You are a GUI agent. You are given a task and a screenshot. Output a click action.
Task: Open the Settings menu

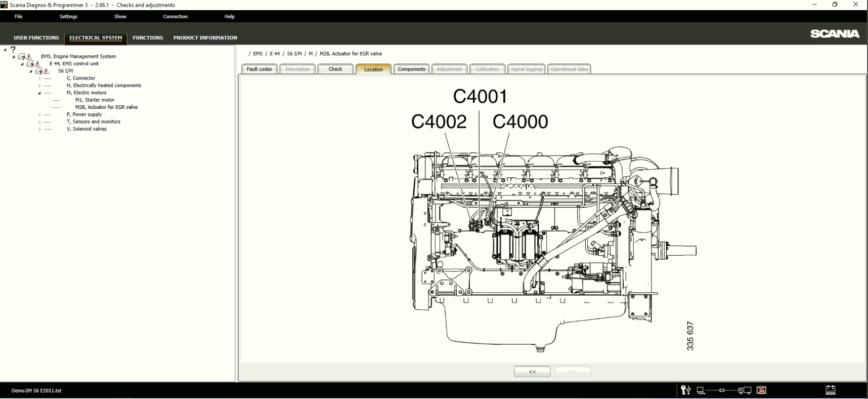tap(68, 17)
